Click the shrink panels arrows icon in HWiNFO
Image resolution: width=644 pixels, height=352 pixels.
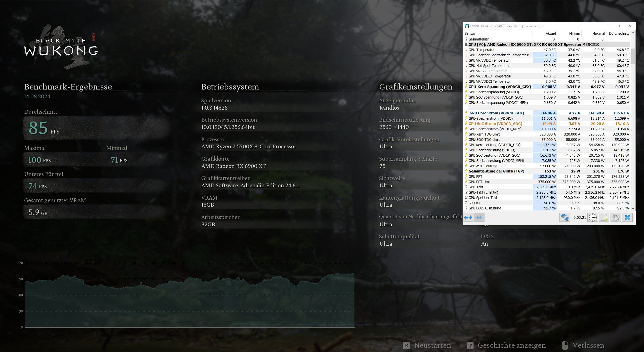(x=479, y=217)
